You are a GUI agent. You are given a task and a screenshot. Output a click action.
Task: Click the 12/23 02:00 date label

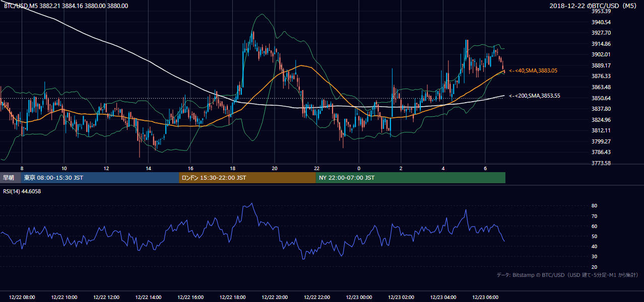401,297
